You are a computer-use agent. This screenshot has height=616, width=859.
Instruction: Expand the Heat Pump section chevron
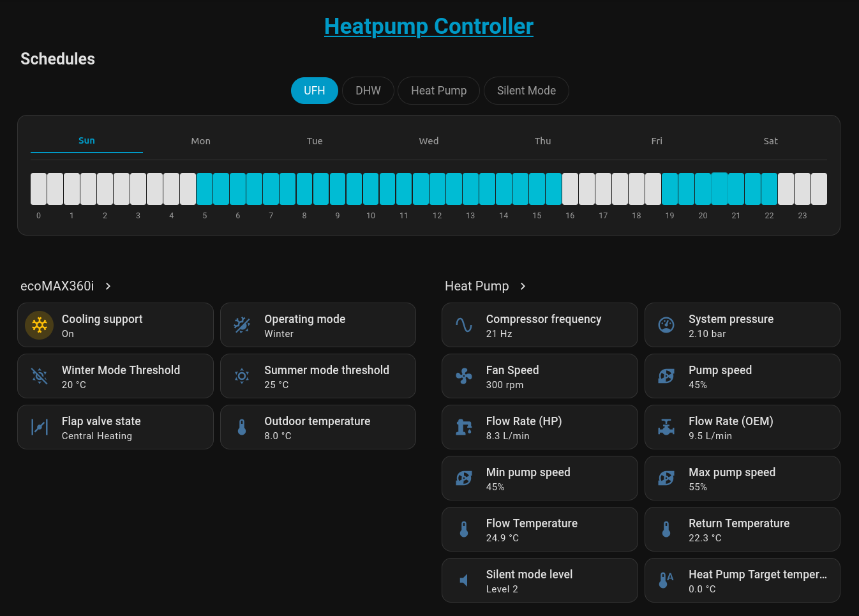[x=523, y=286]
